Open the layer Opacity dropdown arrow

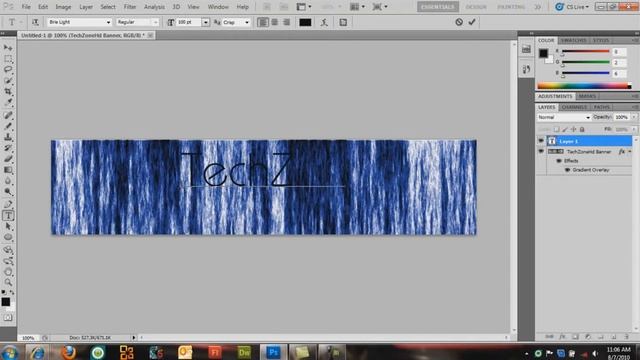coord(634,117)
